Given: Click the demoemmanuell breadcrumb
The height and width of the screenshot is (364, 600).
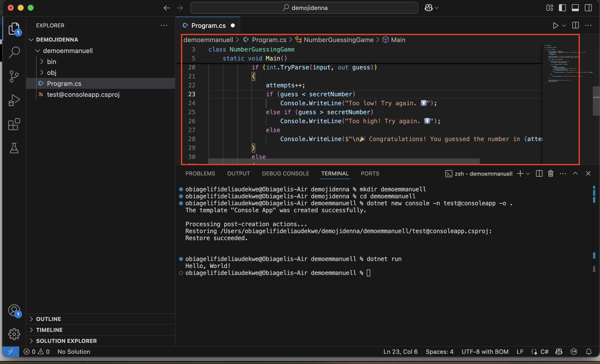Looking at the screenshot, I should click(208, 40).
